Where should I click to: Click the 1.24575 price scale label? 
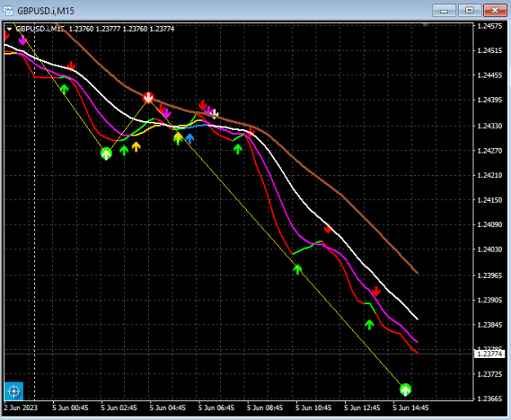pyautogui.click(x=490, y=26)
